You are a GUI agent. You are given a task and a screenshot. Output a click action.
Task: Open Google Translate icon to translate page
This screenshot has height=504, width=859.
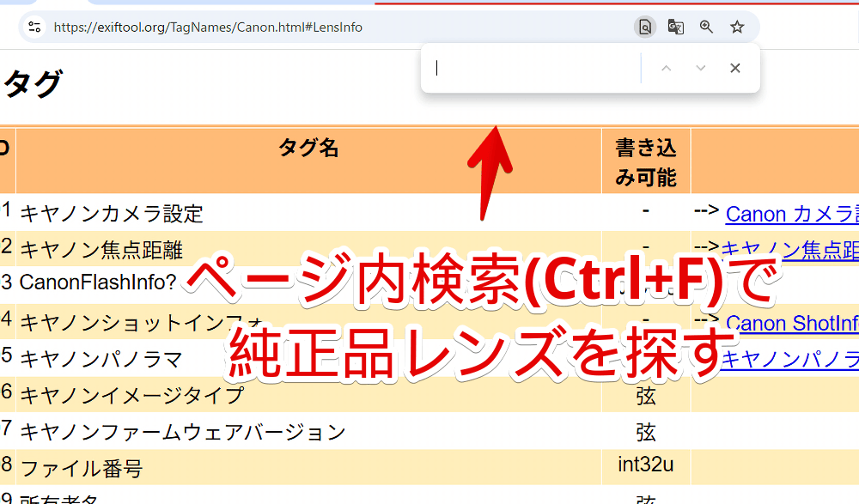[676, 27]
